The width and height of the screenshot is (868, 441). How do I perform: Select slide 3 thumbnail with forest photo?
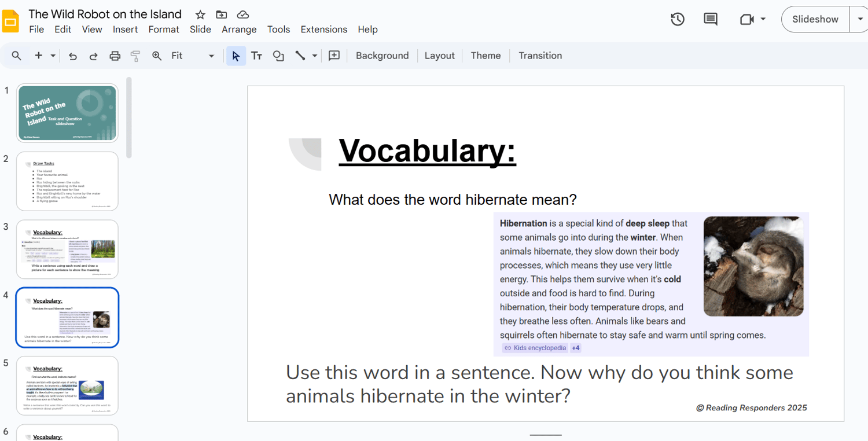point(67,249)
